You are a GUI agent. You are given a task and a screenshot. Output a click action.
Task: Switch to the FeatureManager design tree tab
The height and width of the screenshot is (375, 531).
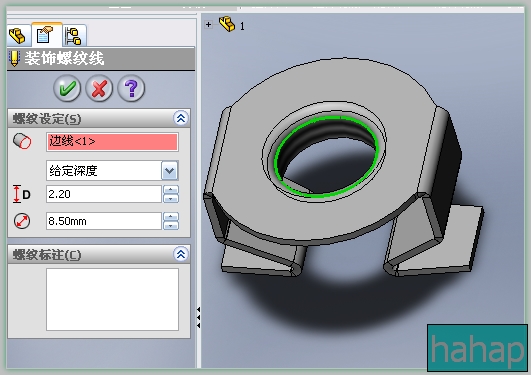coord(18,35)
